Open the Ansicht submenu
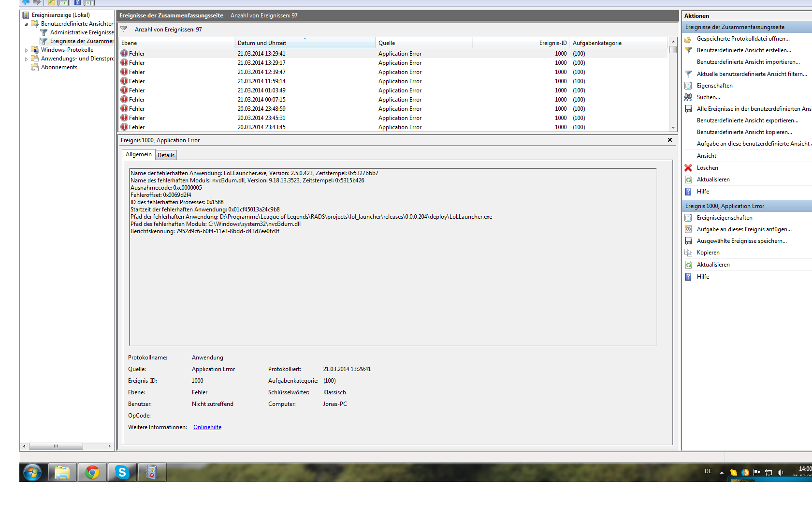This screenshot has width=812, height=508. pyautogui.click(x=706, y=156)
